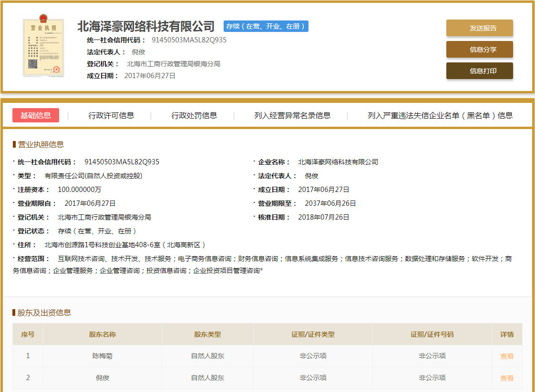View details for shareholder 倪俊 via 查看 link
535x392 pixels.
coord(506,378)
